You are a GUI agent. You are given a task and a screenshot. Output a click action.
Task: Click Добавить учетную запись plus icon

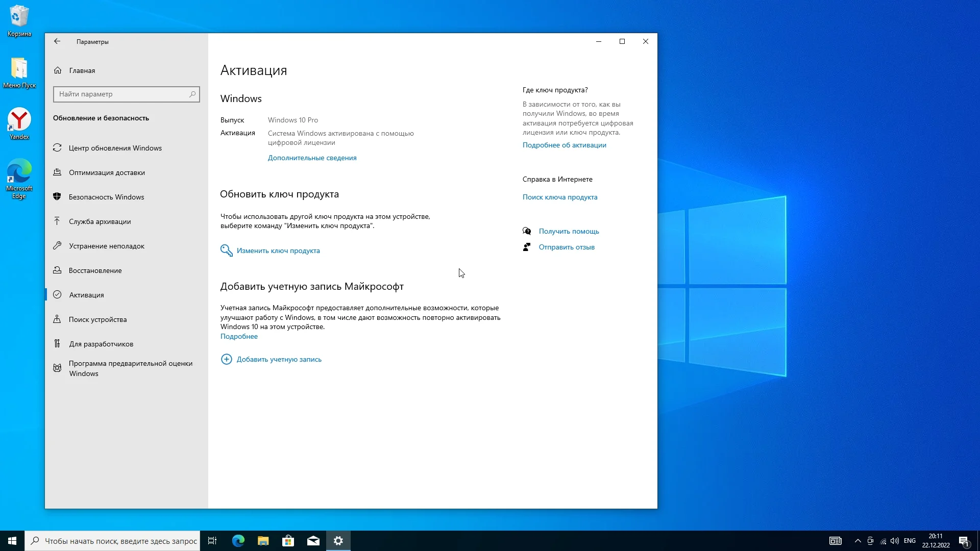226,359
